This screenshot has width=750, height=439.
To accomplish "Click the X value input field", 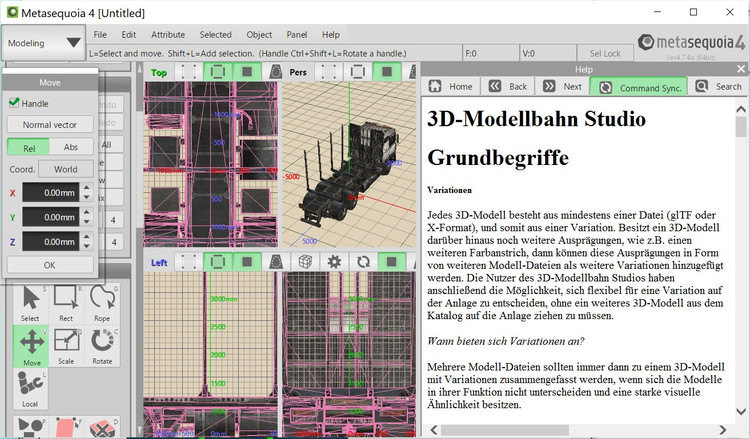I will (x=51, y=193).
